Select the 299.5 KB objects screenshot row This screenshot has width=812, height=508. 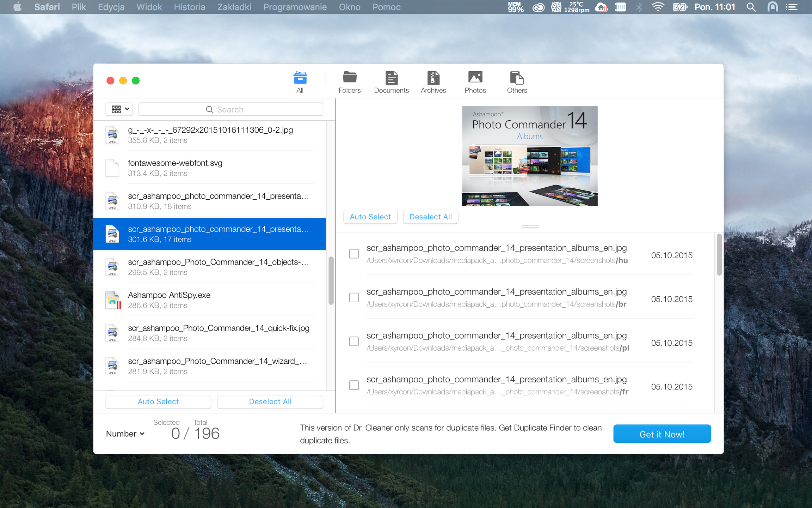click(210, 267)
